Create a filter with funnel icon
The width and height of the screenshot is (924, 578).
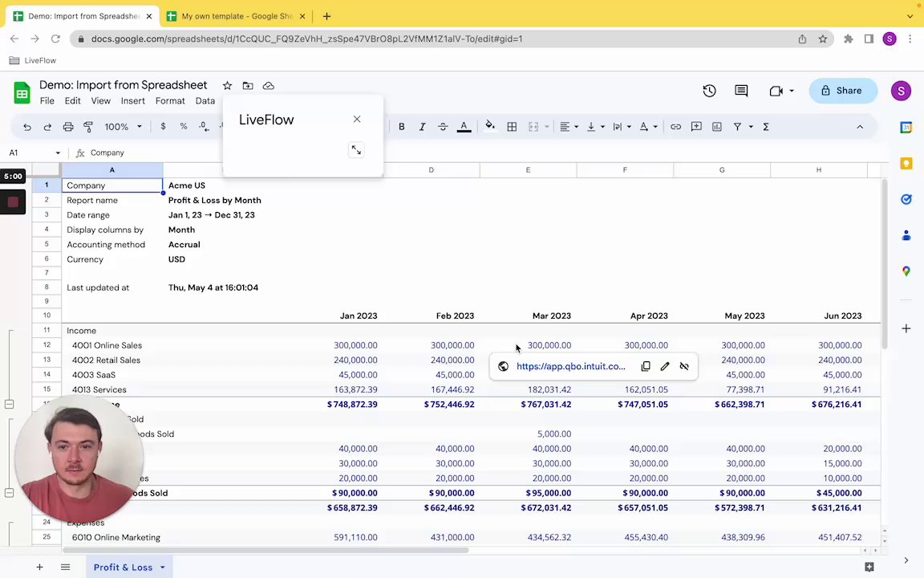pyautogui.click(x=737, y=127)
